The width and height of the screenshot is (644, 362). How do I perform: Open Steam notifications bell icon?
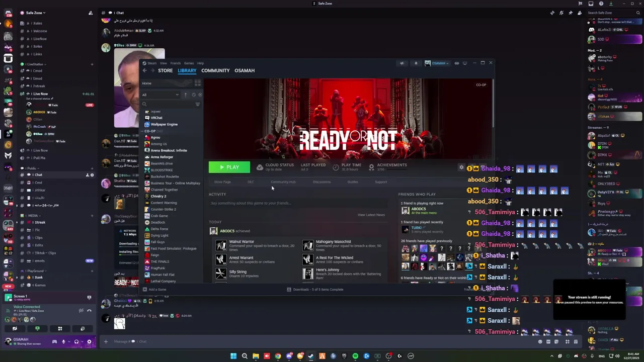(416, 63)
